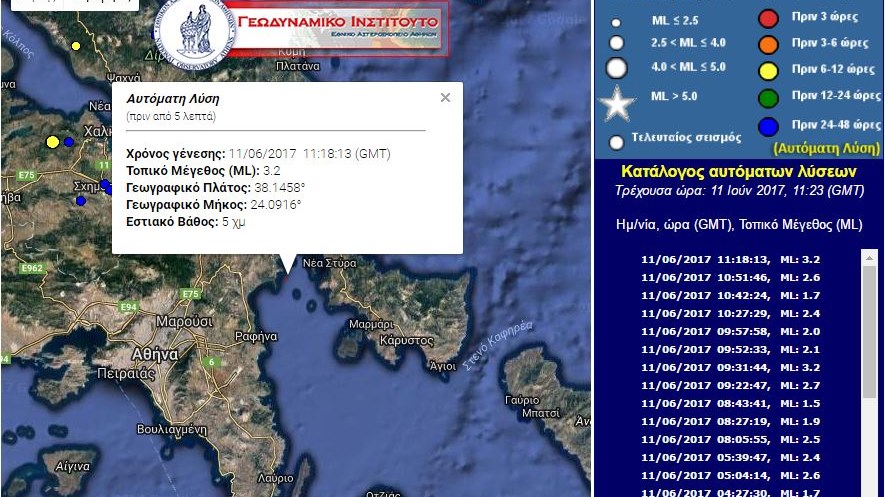
Task: Select catalog entry 11:18:13 ML: 3.2
Action: (x=730, y=260)
